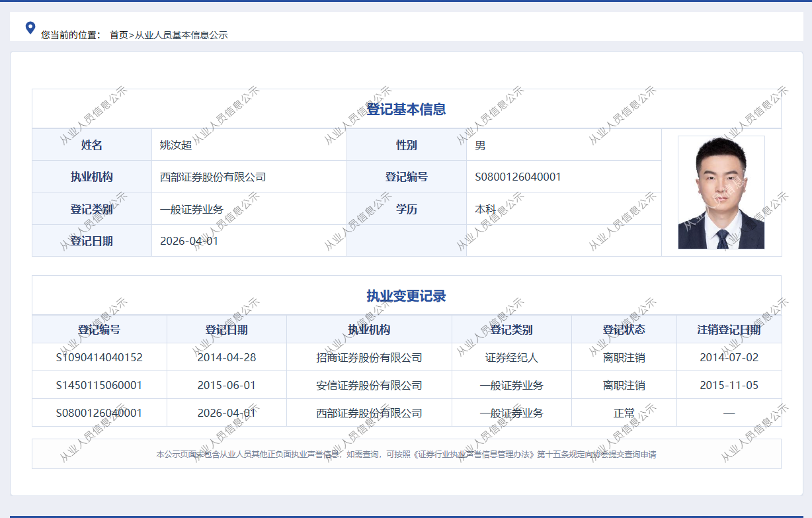Click the 从业人员基本信息公示 breadcrumb text
812x518 pixels.
181,35
